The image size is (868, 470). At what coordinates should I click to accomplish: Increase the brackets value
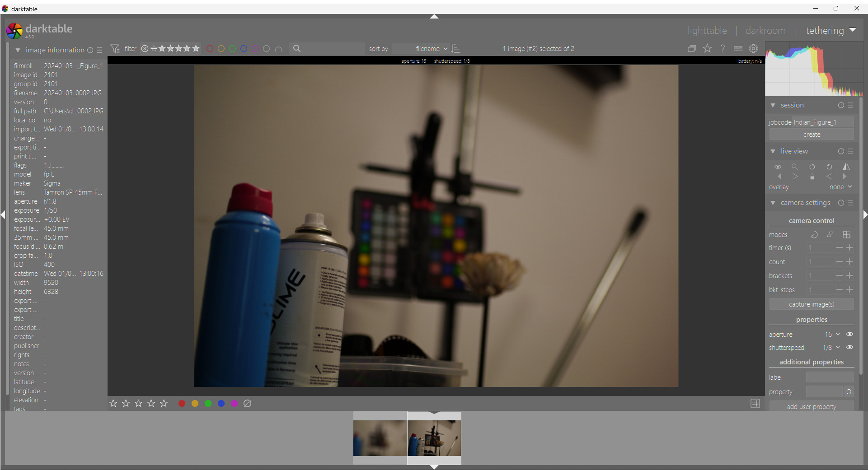pyautogui.click(x=850, y=276)
